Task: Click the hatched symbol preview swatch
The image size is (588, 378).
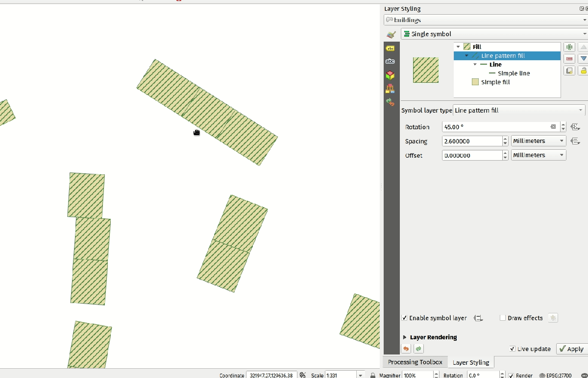Action: (426, 70)
